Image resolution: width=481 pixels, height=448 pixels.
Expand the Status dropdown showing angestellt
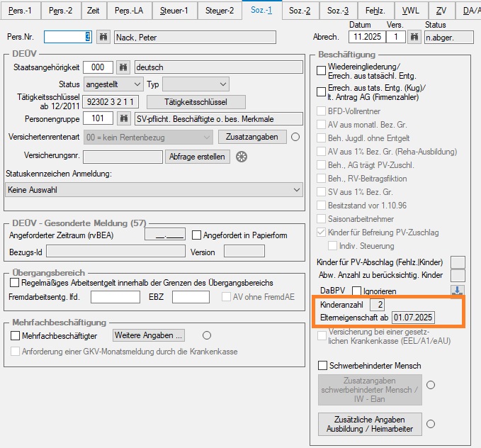click(x=113, y=84)
